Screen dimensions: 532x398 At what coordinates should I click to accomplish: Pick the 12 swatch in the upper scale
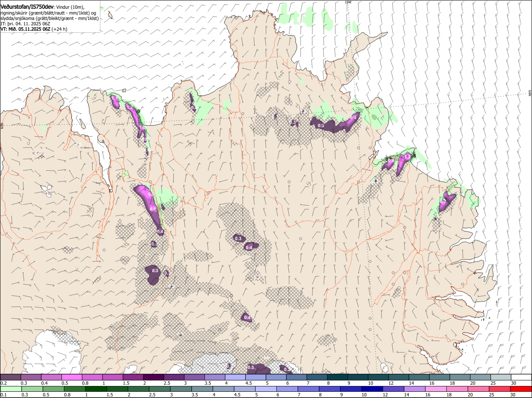coord(399,377)
